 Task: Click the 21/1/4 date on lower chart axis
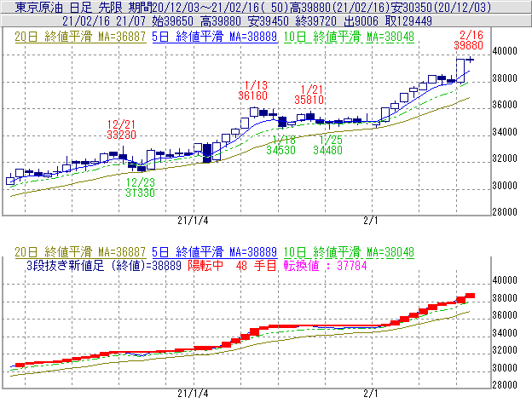pos(193,394)
